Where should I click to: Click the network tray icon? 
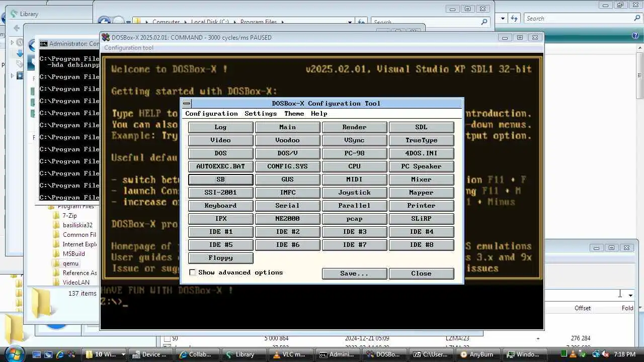pyautogui.click(x=595, y=354)
